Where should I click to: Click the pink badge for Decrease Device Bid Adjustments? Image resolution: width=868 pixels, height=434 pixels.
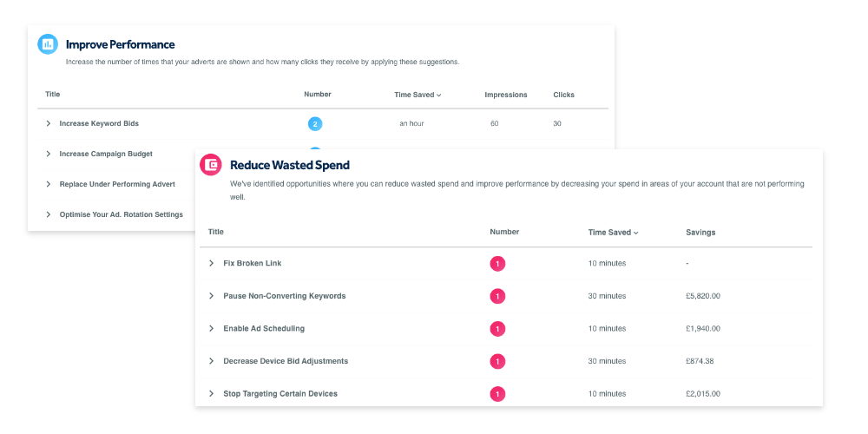click(497, 362)
